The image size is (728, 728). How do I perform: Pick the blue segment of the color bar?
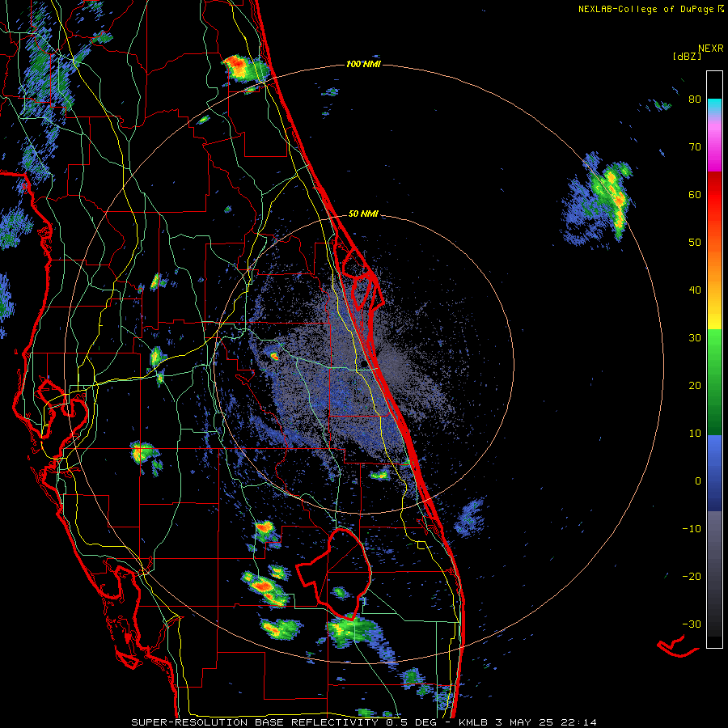pyautogui.click(x=714, y=472)
